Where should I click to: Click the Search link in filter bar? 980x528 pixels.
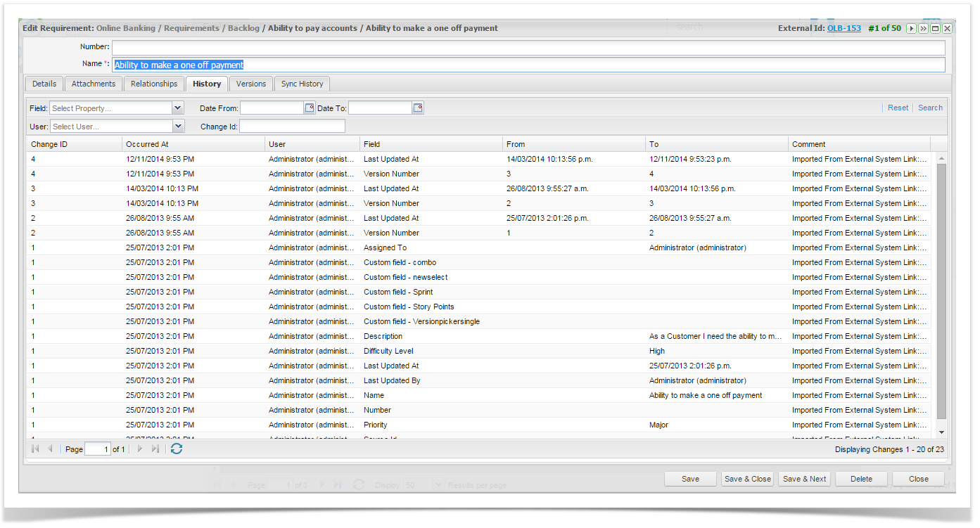930,108
